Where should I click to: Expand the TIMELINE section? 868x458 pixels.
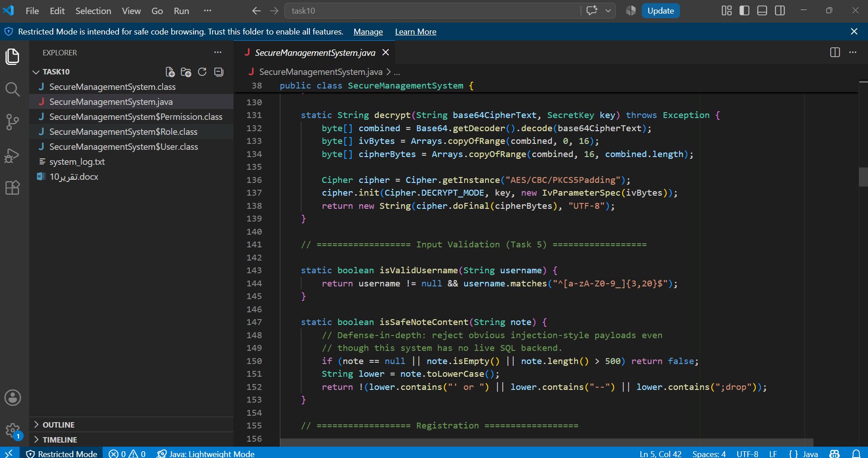pyautogui.click(x=131, y=439)
